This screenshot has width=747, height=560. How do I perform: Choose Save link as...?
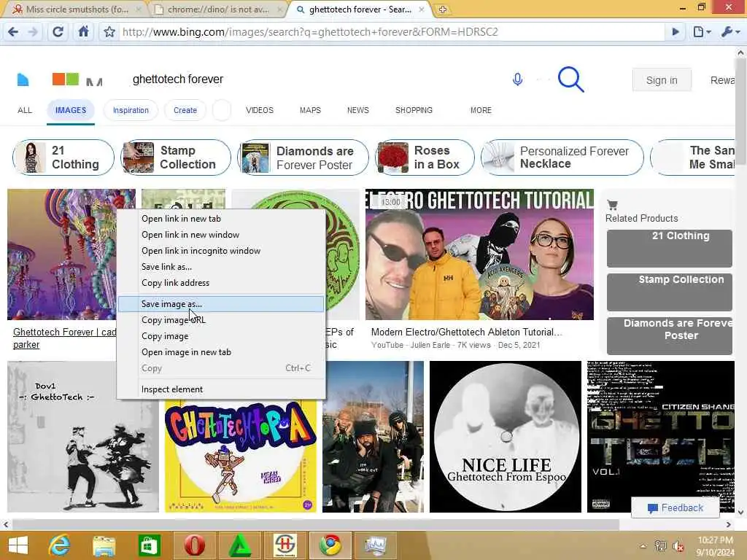pyautogui.click(x=222, y=267)
